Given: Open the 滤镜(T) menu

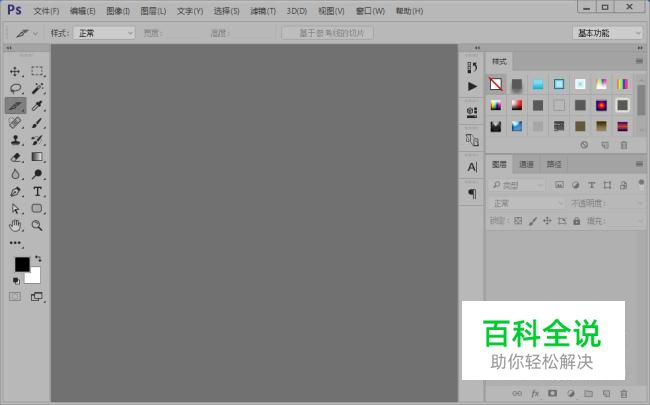Looking at the screenshot, I should point(263,11).
